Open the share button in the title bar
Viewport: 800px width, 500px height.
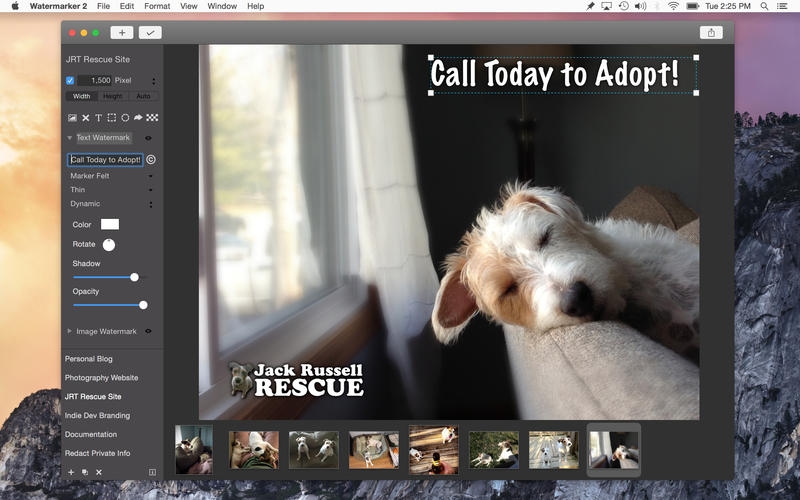click(x=711, y=33)
